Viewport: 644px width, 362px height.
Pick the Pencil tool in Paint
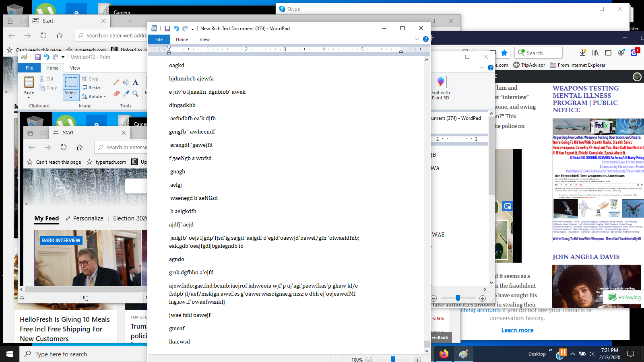tap(116, 82)
